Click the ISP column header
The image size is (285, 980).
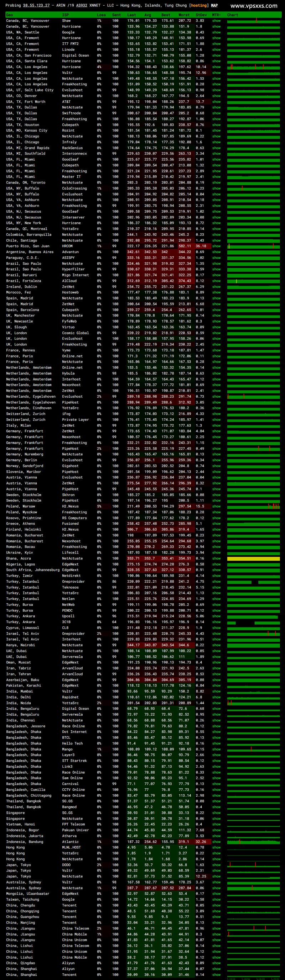pyautogui.click(x=66, y=15)
